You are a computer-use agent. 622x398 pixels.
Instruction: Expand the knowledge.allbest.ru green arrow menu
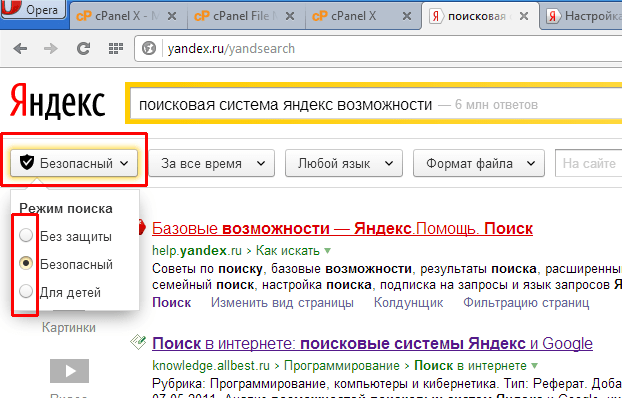(535, 365)
